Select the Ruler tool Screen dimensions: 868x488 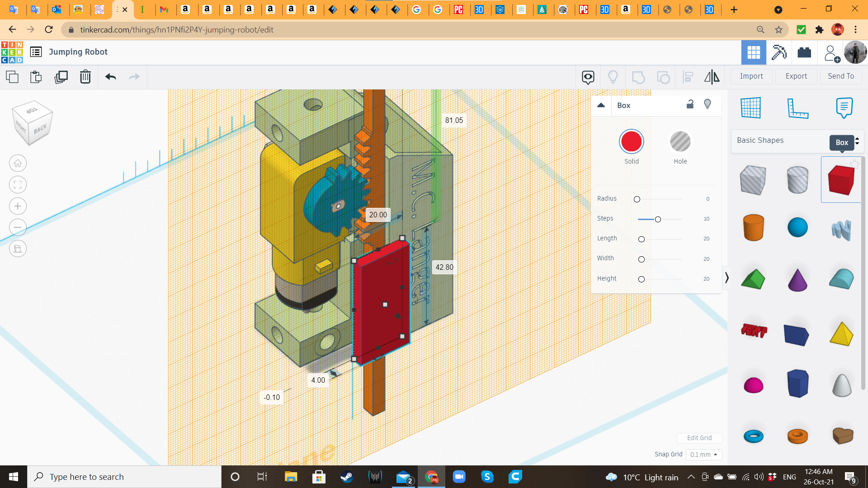point(797,108)
